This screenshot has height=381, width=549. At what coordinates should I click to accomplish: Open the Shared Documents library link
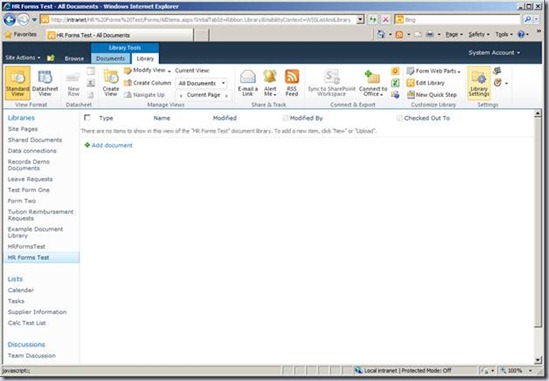[35, 140]
